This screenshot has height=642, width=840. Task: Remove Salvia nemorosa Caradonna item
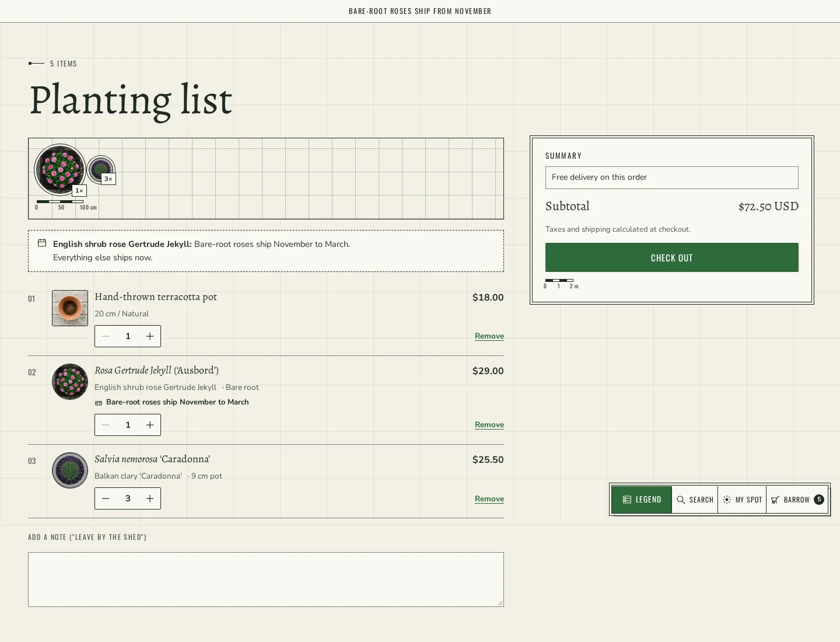click(x=489, y=499)
